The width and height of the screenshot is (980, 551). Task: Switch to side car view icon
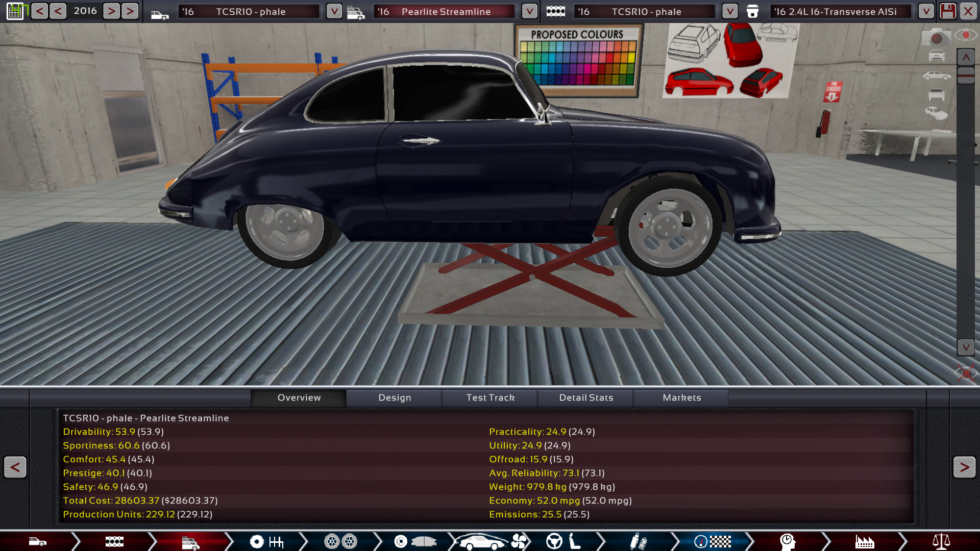click(936, 76)
